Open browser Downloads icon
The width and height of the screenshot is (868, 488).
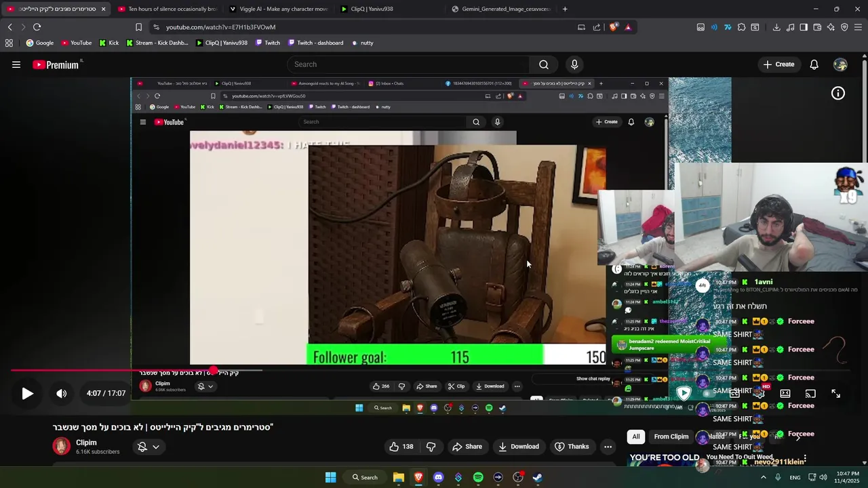[776, 27]
